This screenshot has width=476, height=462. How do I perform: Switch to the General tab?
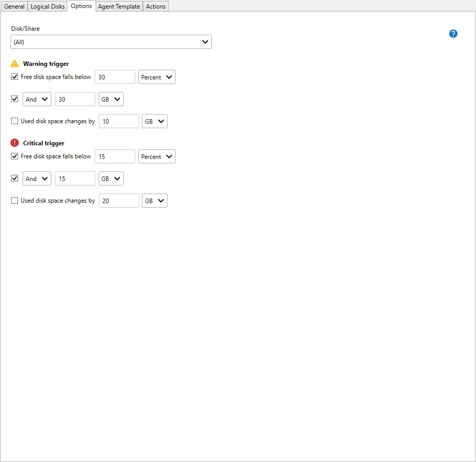pos(14,7)
